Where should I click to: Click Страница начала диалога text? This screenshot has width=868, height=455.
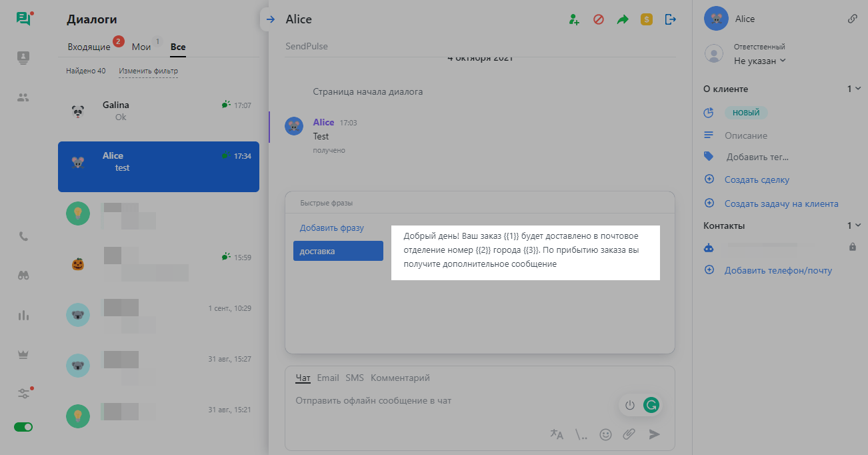click(x=367, y=91)
